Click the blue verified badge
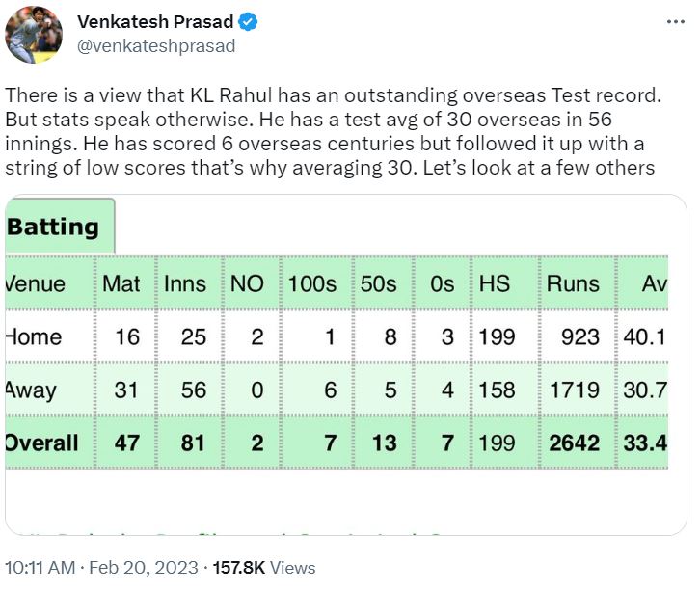700x591 pixels. click(x=248, y=21)
